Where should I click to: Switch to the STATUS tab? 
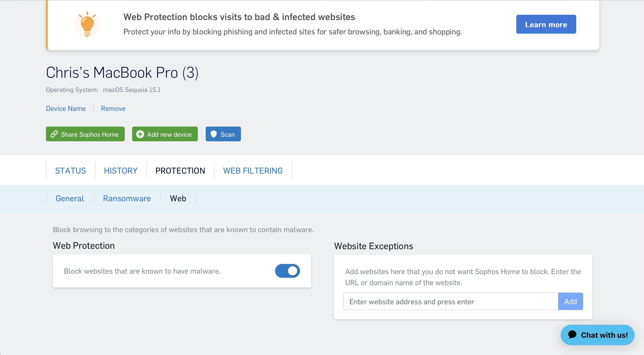(70, 170)
